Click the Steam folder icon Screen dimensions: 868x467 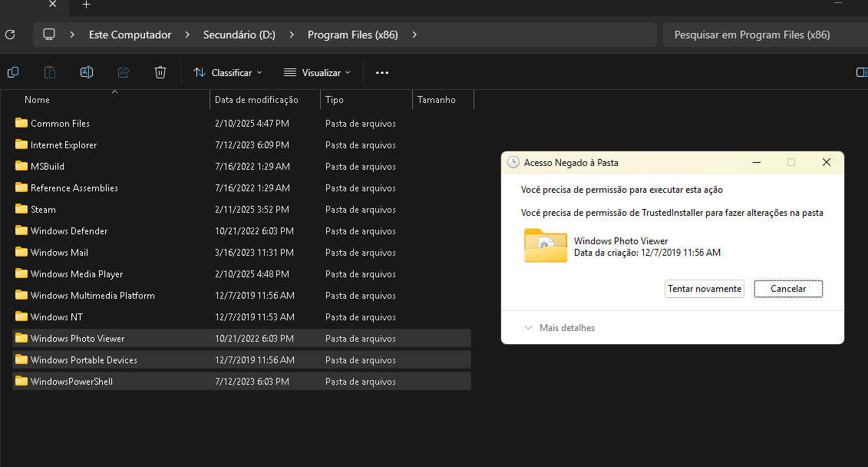click(x=21, y=209)
